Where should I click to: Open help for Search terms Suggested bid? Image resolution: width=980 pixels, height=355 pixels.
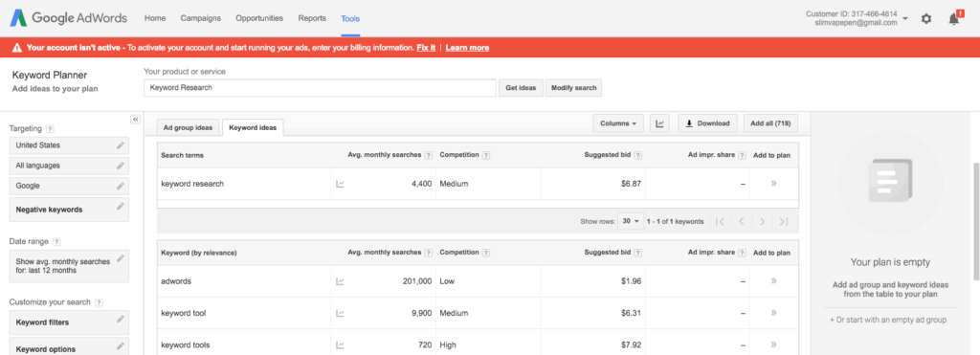[637, 155]
